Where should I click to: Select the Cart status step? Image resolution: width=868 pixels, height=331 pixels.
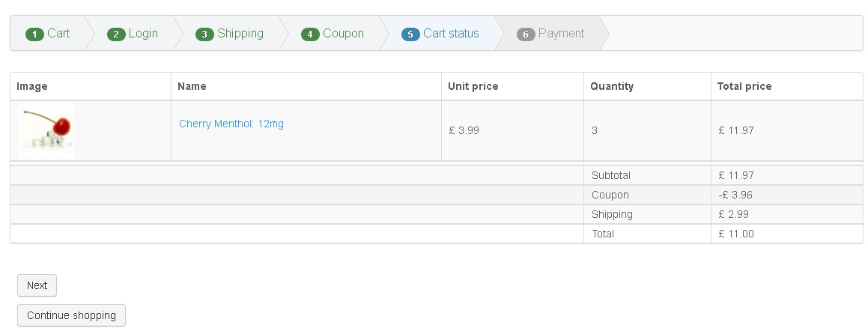[x=451, y=34]
